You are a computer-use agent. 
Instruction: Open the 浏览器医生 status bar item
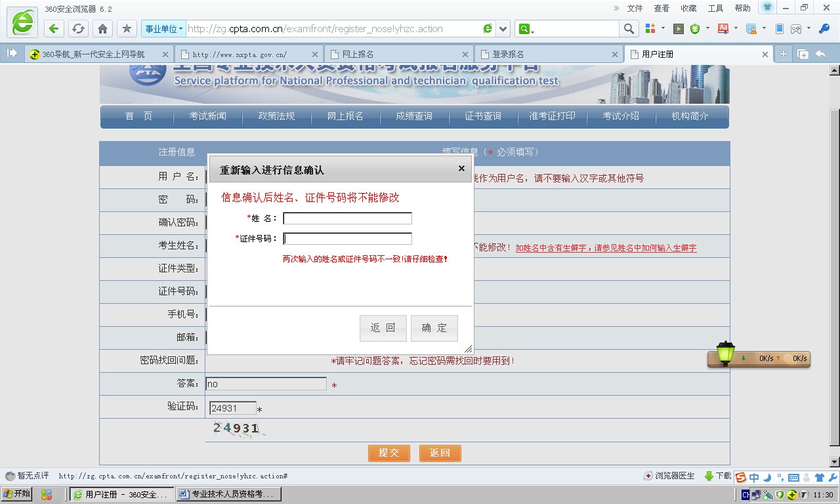click(669, 476)
